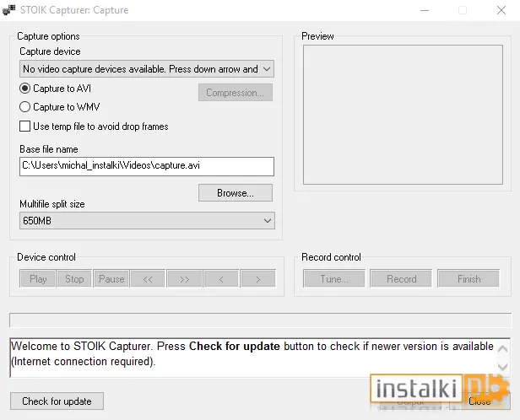The height and width of the screenshot is (420, 520).
Task: Open the Capture device dropdown
Action: (x=147, y=69)
